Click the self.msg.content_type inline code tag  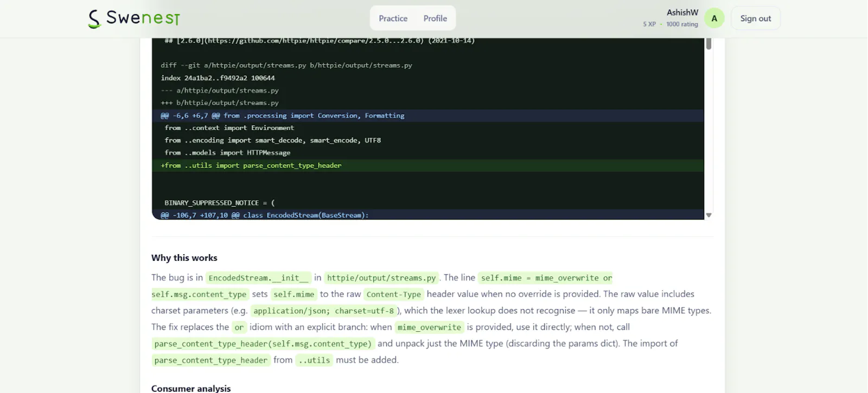point(200,294)
